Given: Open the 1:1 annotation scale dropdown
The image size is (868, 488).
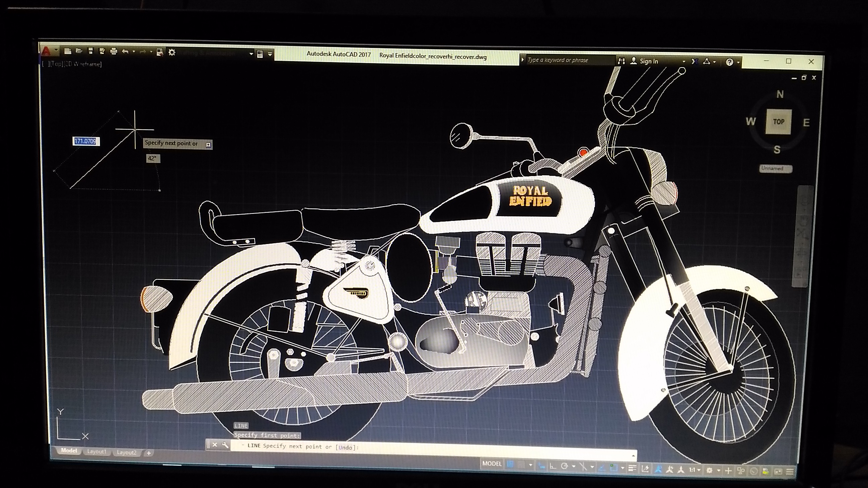Looking at the screenshot, I should tap(695, 470).
